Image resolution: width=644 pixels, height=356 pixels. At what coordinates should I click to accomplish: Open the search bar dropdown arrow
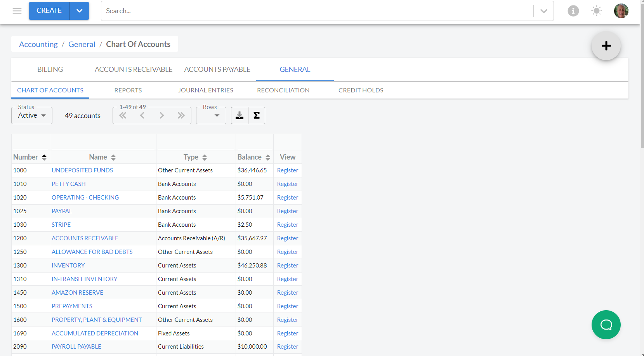(x=543, y=11)
